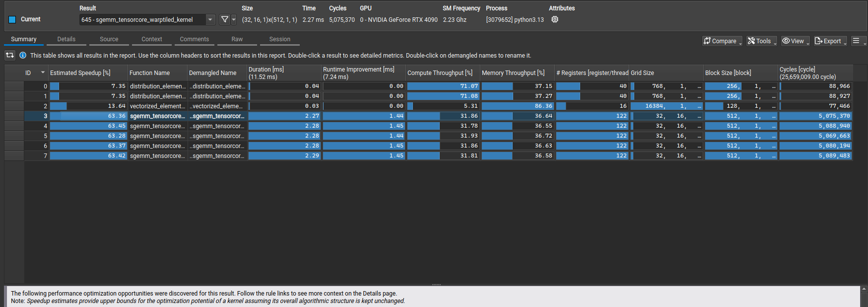Open the Attributes gear icon
This screenshot has width=868, height=307.
pyautogui.click(x=555, y=19)
